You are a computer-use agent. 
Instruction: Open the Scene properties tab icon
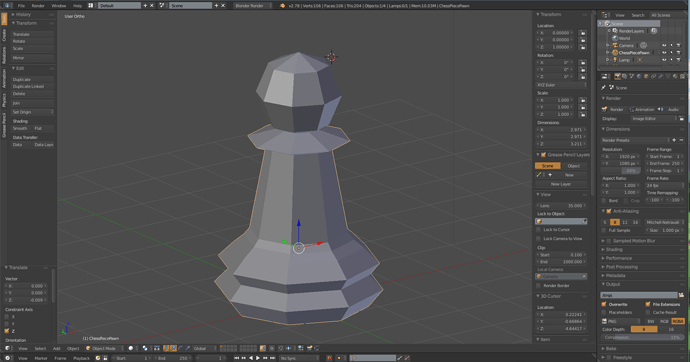632,77
